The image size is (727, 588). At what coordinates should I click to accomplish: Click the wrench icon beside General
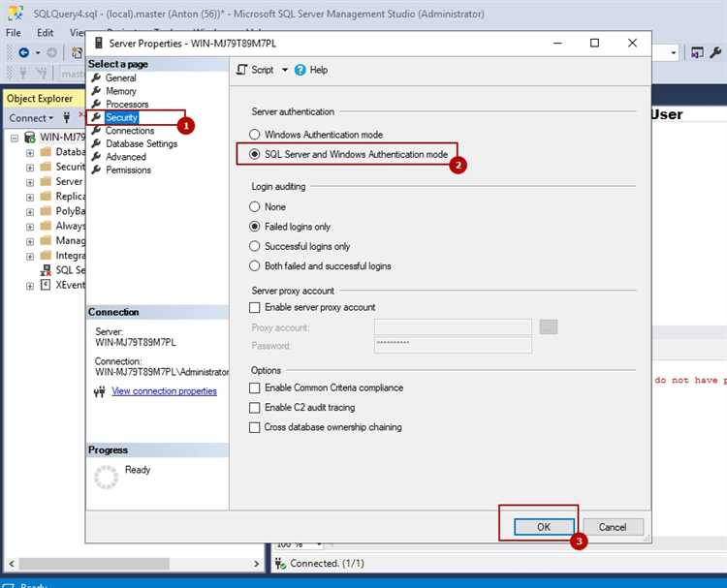[x=96, y=77]
